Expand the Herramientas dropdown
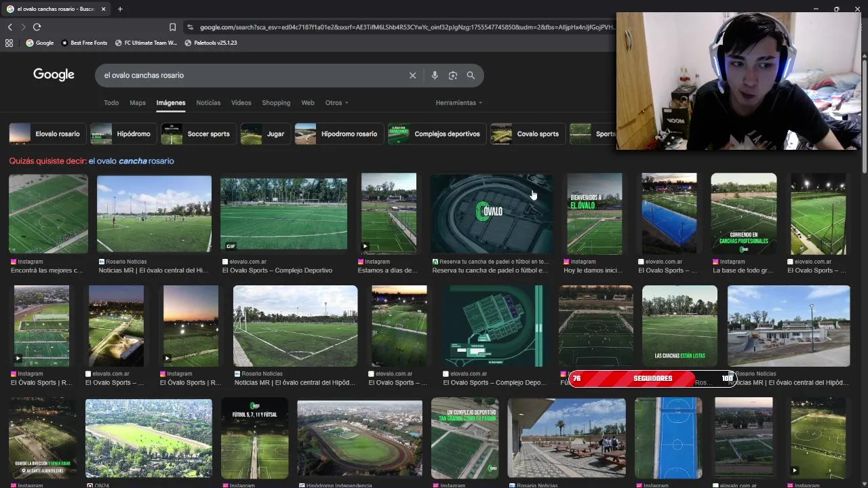This screenshot has height=488, width=868. coord(459,103)
